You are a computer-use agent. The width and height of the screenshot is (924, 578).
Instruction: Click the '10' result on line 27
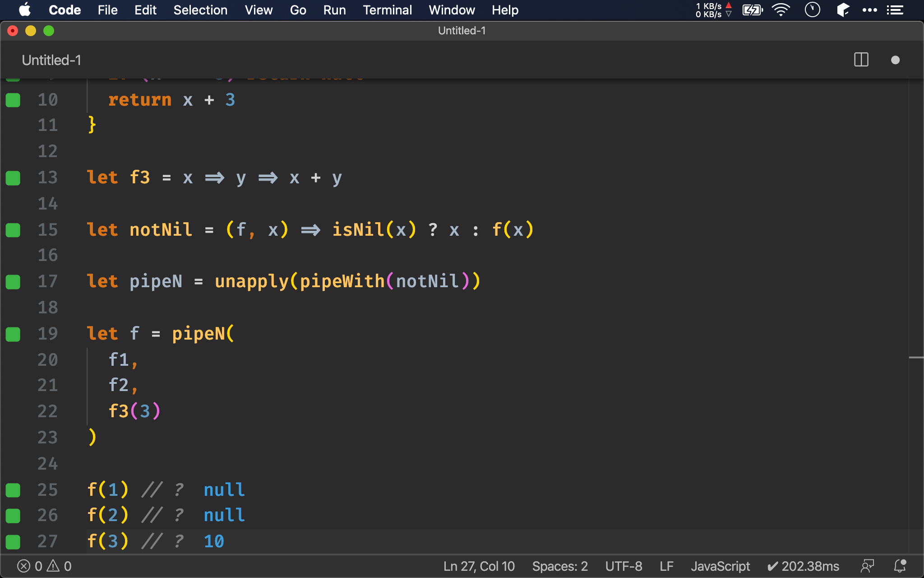[x=214, y=541]
